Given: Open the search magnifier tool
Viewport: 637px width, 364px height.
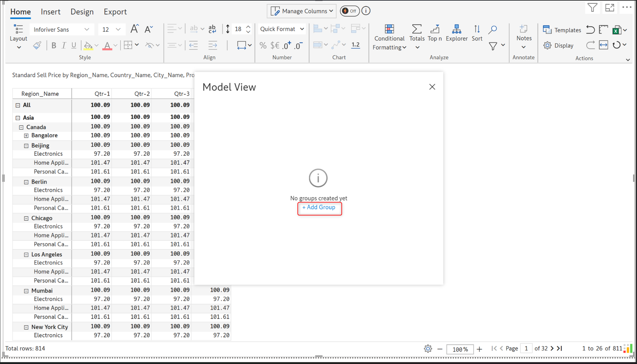Looking at the screenshot, I should (493, 29).
